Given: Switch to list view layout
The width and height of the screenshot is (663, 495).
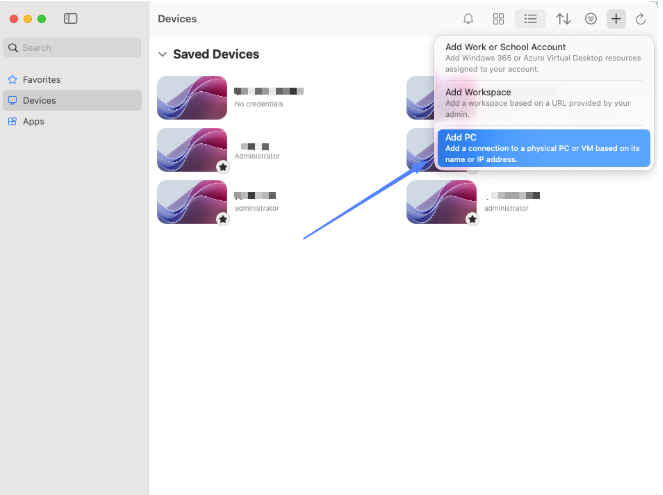Looking at the screenshot, I should click(530, 19).
